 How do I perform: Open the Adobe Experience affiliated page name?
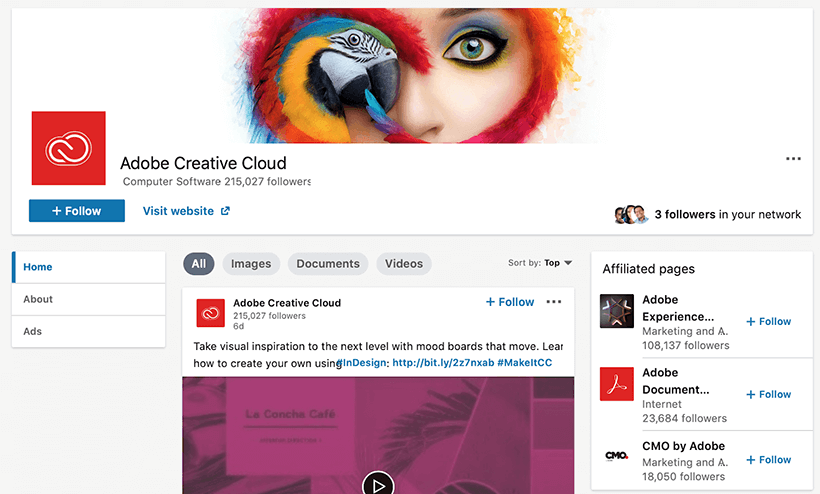[678, 308]
